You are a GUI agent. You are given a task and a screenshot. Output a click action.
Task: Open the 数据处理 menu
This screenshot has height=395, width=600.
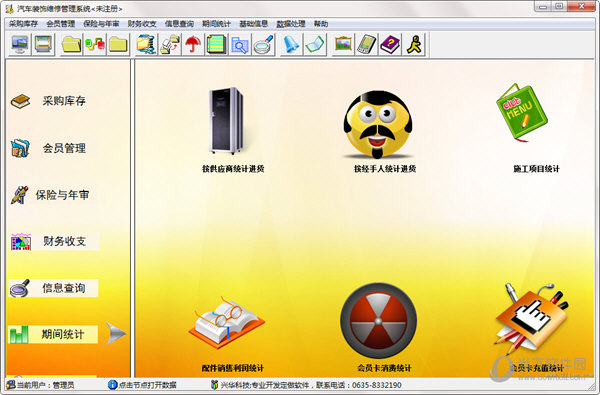coord(291,24)
